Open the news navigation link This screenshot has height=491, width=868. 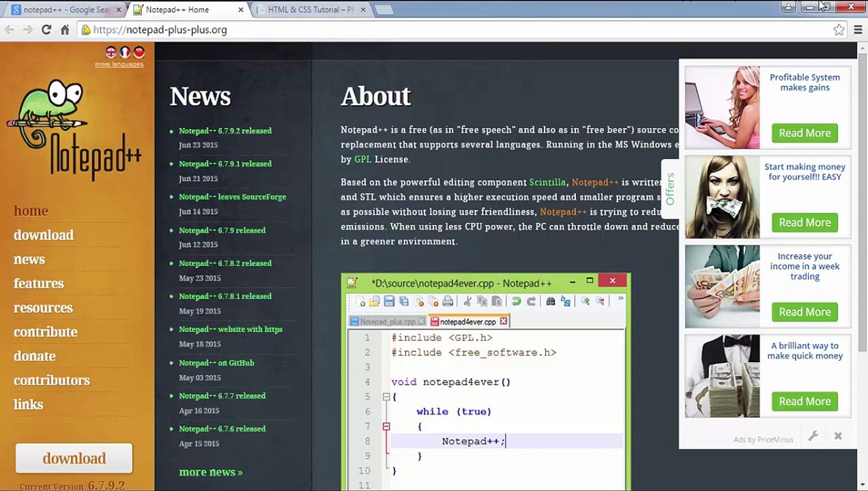click(29, 259)
